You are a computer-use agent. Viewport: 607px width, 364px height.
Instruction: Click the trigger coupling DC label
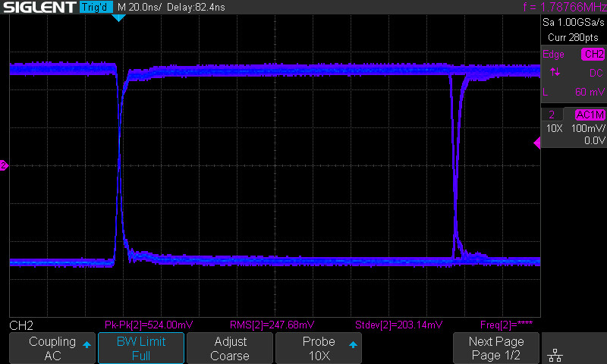tap(596, 73)
